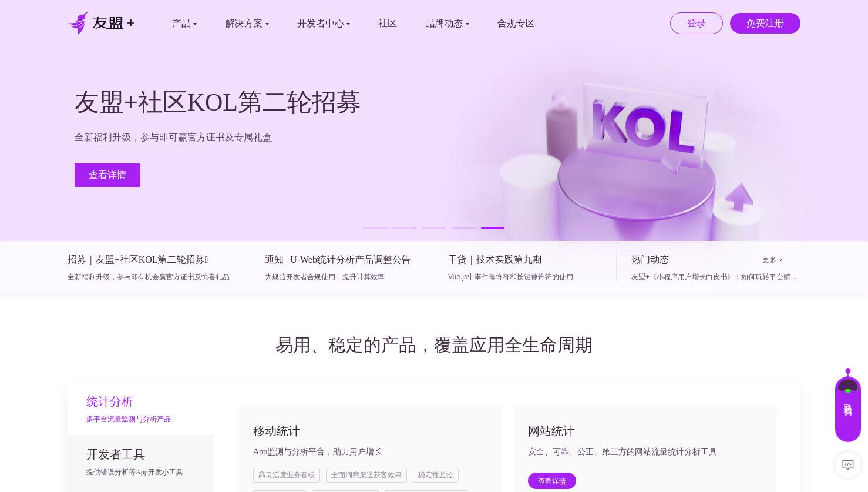Open the 合规专区 menu item
The height and width of the screenshot is (492, 868).
tap(516, 24)
